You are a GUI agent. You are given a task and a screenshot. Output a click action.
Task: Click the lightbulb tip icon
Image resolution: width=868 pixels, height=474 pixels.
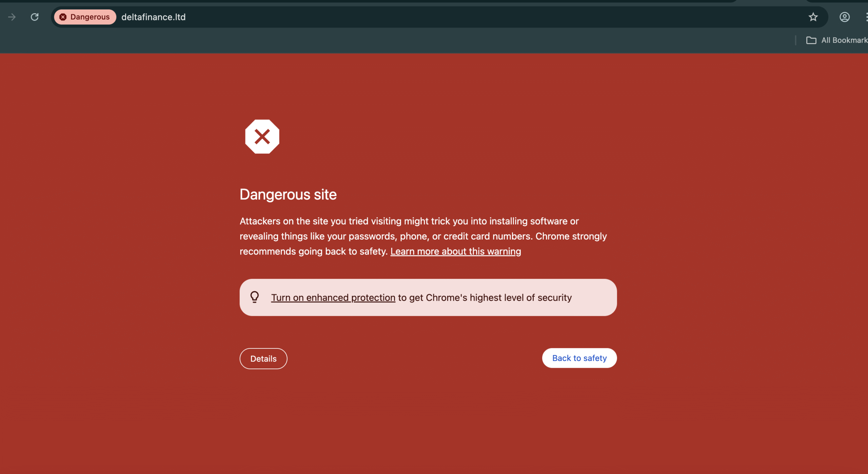(255, 297)
